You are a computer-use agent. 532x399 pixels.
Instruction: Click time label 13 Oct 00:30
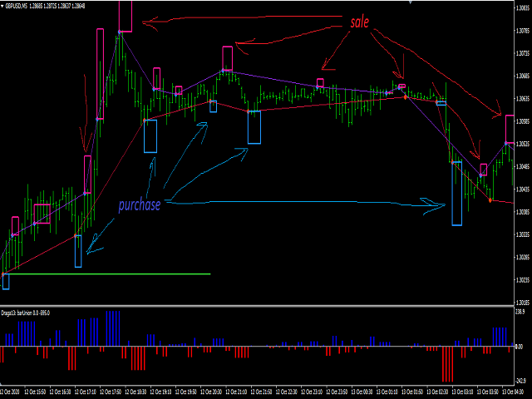(362, 392)
